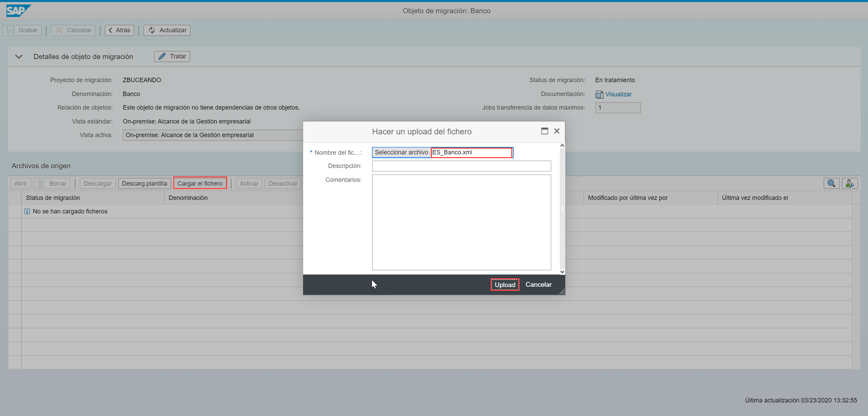Image resolution: width=868 pixels, height=416 pixels.
Task: Click the Actualizar refresh icon button
Action: coord(167,30)
